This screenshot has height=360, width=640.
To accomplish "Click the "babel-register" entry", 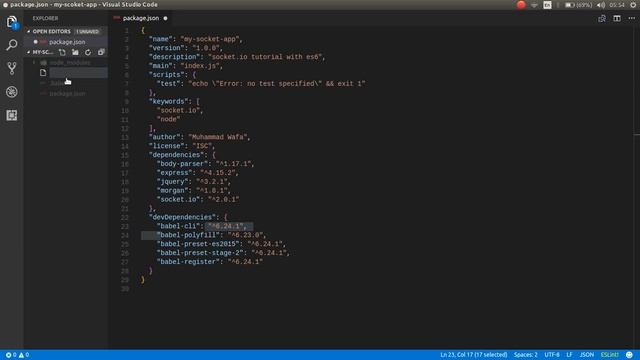I will pyautogui.click(x=188, y=262).
